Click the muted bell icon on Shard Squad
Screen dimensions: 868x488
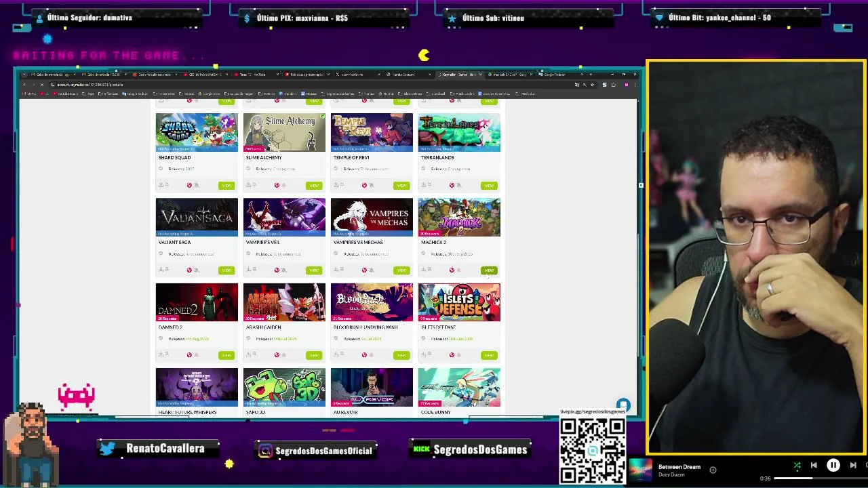click(x=197, y=185)
